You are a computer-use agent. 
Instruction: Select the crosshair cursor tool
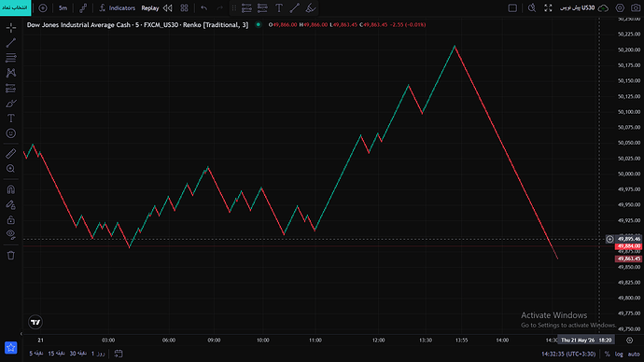[x=11, y=28]
